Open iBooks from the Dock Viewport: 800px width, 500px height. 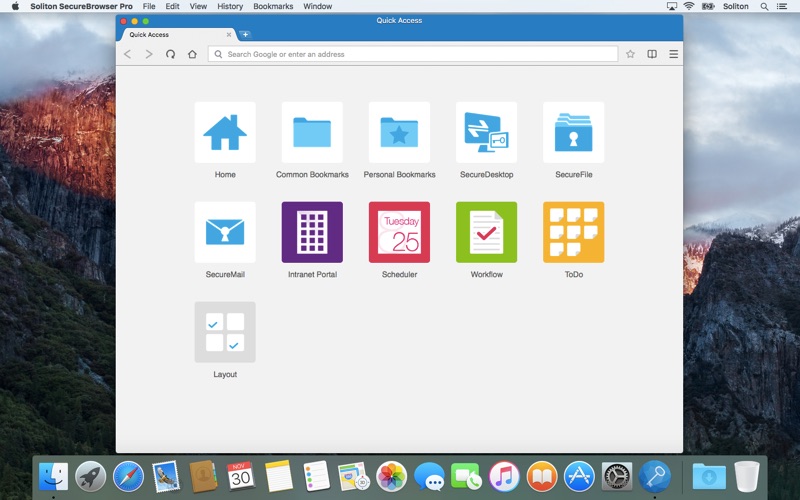coord(542,477)
